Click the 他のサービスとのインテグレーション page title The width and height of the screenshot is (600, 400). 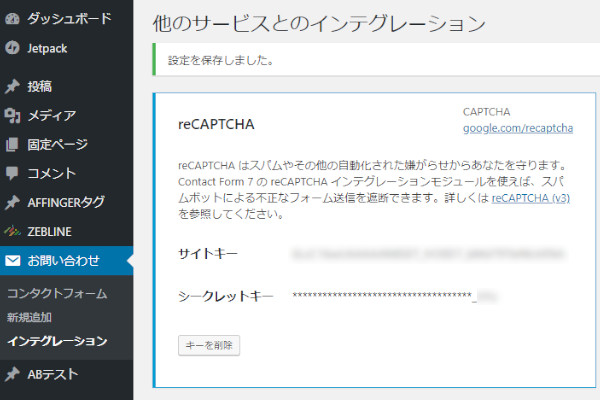tap(319, 23)
